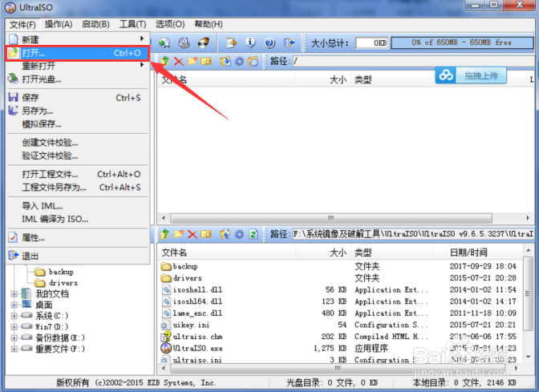The image size is (539, 392).
Task: Click the Exit door icon in main toolbar
Action: click(289, 42)
